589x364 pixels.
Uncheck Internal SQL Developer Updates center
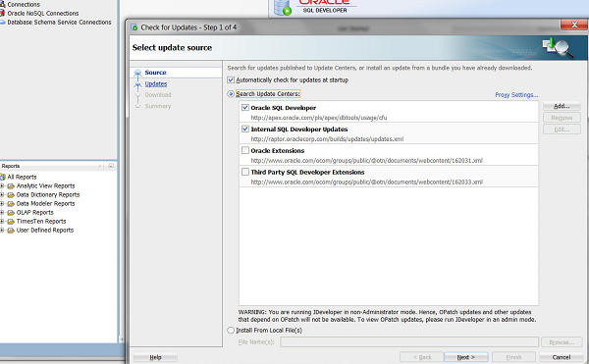pyautogui.click(x=245, y=130)
